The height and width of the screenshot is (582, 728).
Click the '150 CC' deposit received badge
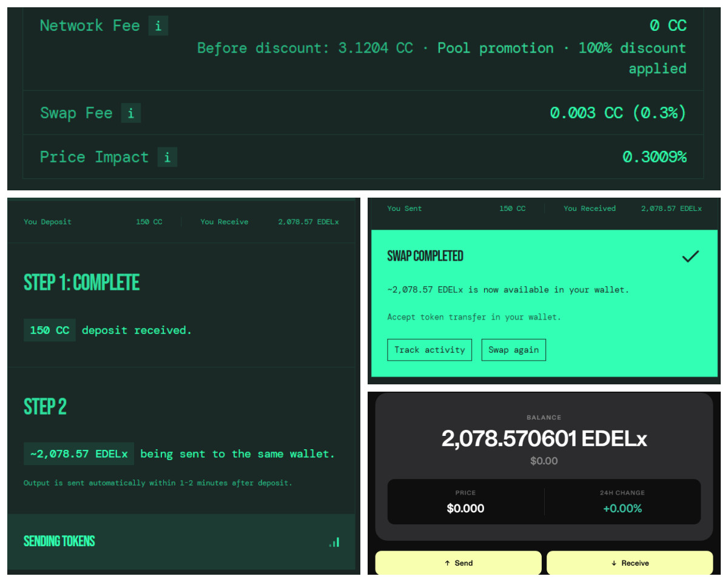click(50, 330)
